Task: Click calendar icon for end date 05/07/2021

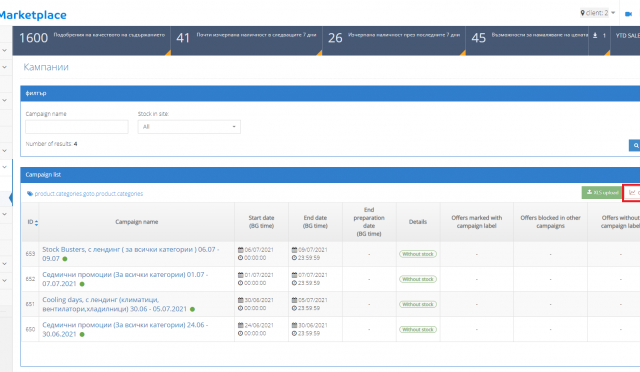Action: 294,300
